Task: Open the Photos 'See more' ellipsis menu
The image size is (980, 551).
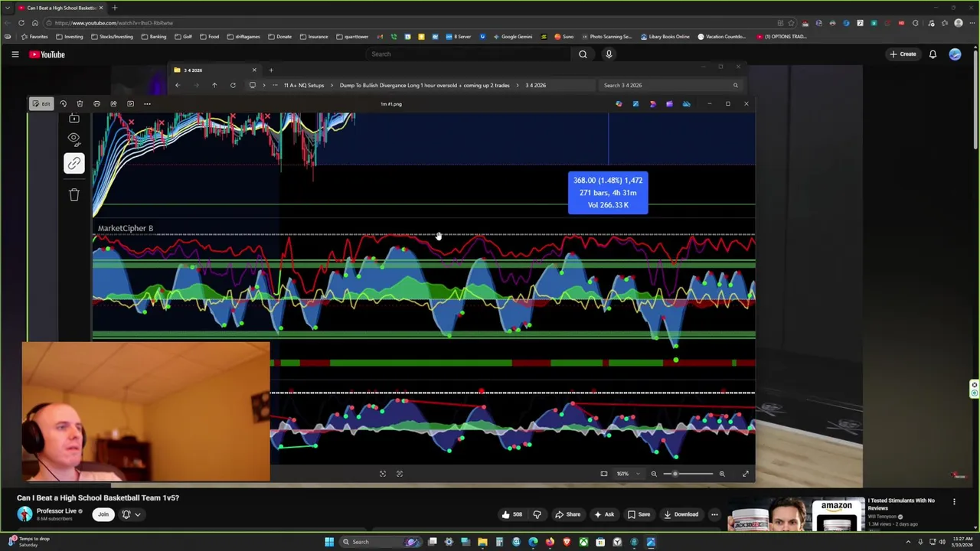Action: pos(147,104)
